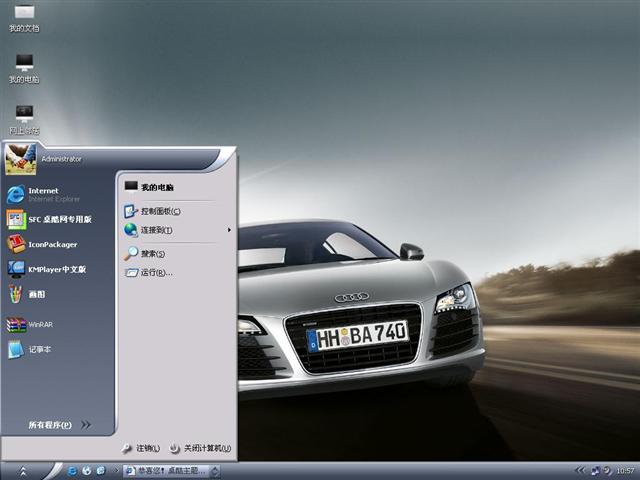The image size is (640, 480).
Task: Select 我的电脑 in the Start menu
Action: click(x=155, y=187)
